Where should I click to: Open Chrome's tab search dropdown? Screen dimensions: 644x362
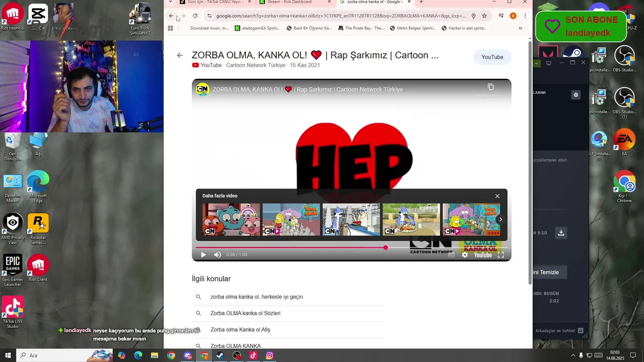click(170, 2)
